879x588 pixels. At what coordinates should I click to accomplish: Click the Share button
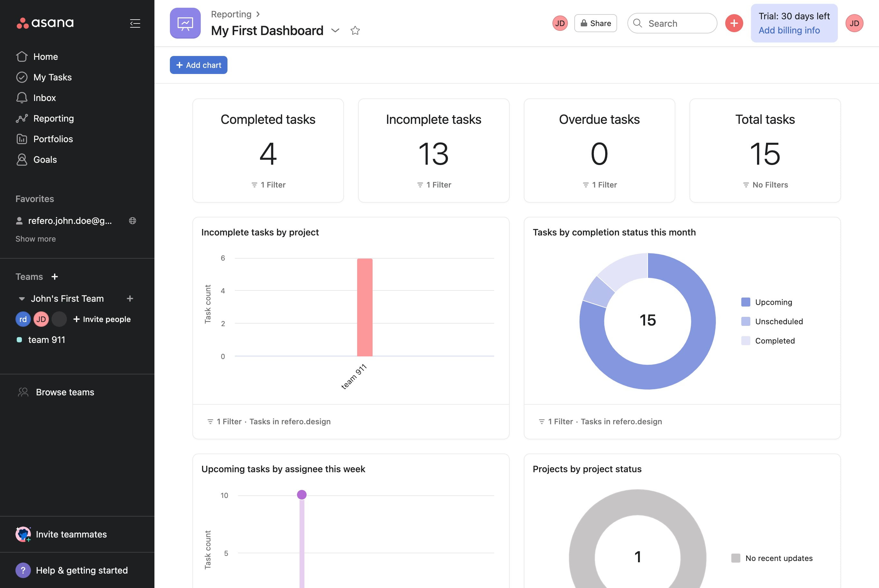click(596, 23)
